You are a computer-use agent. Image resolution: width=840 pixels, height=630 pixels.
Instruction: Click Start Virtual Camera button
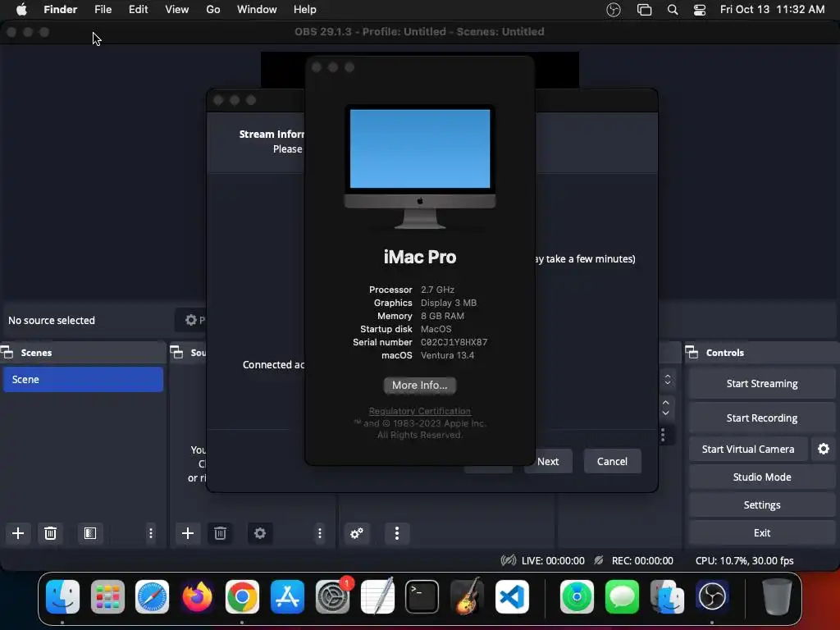click(x=748, y=449)
